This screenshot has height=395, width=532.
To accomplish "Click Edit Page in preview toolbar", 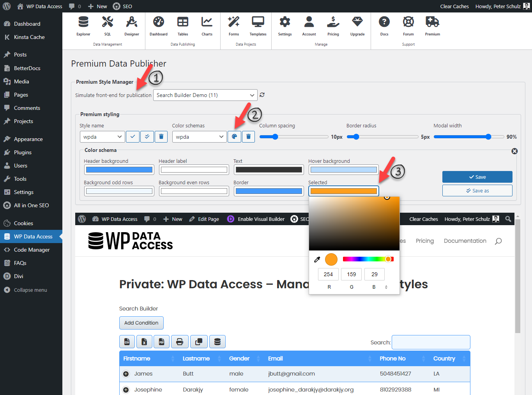I will pyautogui.click(x=204, y=219).
